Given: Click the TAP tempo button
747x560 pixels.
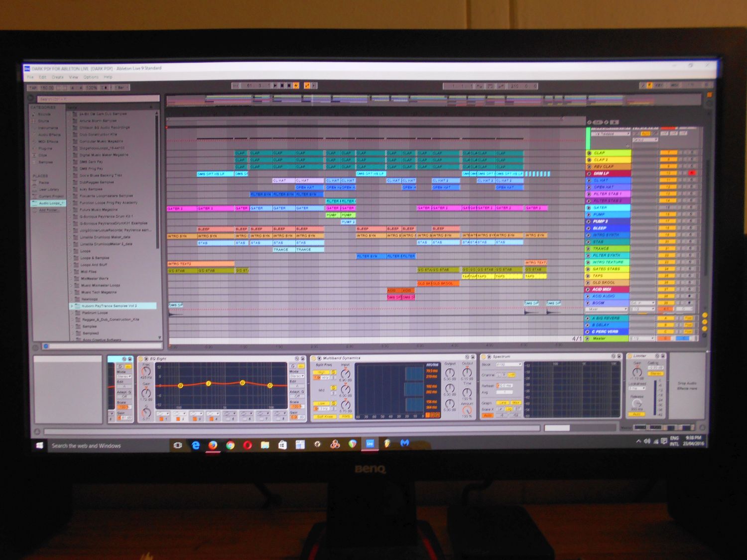Looking at the screenshot, I should tap(33, 88).
